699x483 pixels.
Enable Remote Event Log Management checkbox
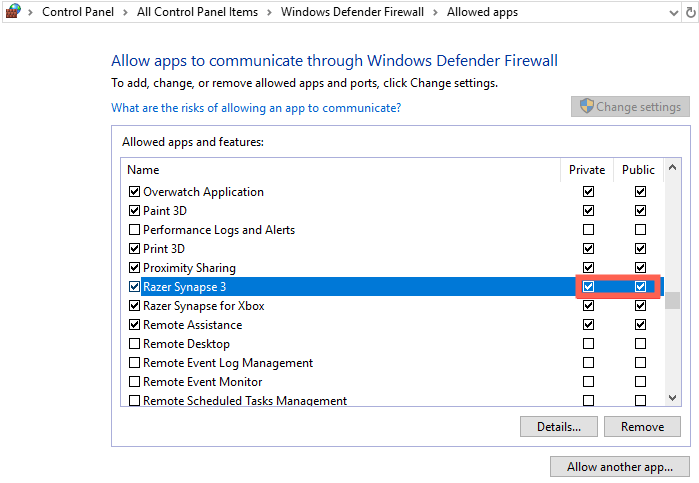(x=134, y=363)
